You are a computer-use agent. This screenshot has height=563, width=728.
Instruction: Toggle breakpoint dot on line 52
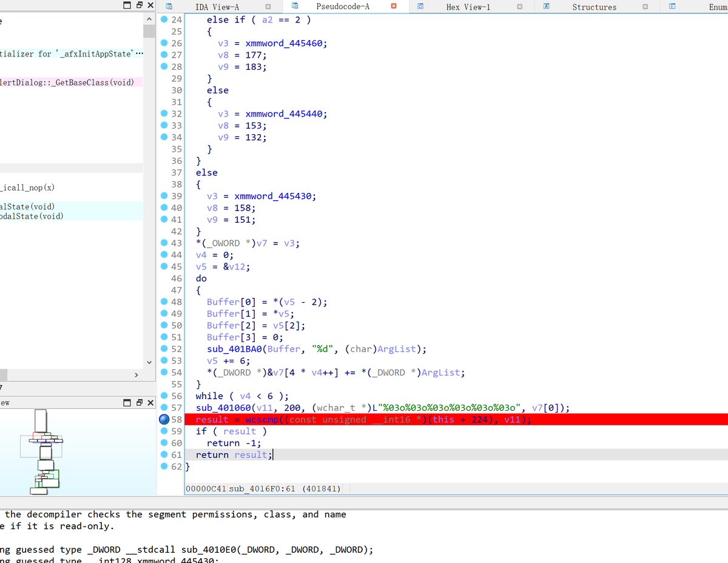(164, 349)
